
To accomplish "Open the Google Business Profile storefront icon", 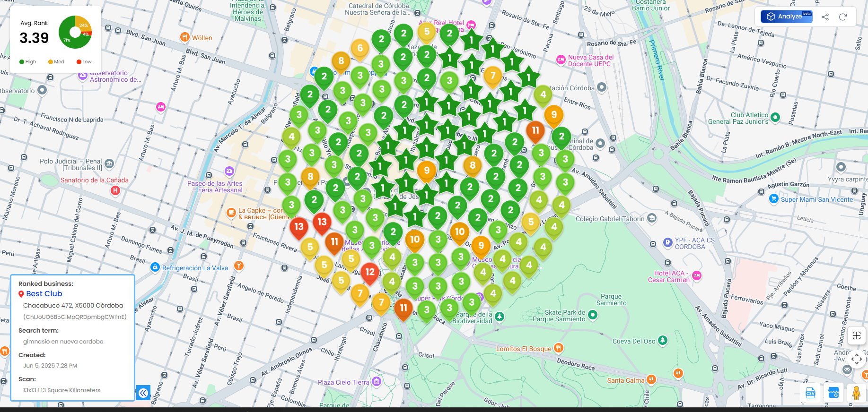I will tap(833, 393).
